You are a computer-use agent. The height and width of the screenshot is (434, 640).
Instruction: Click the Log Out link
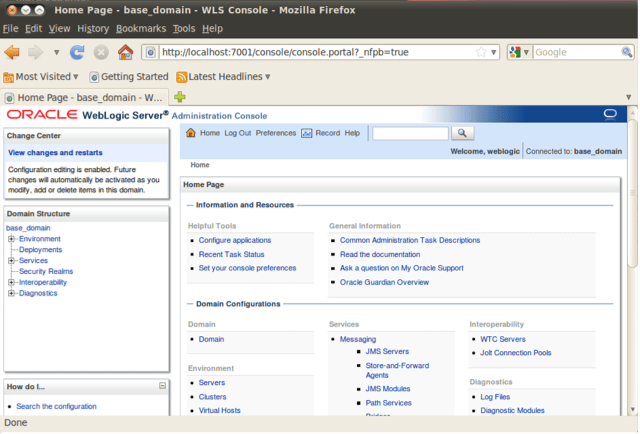(238, 133)
